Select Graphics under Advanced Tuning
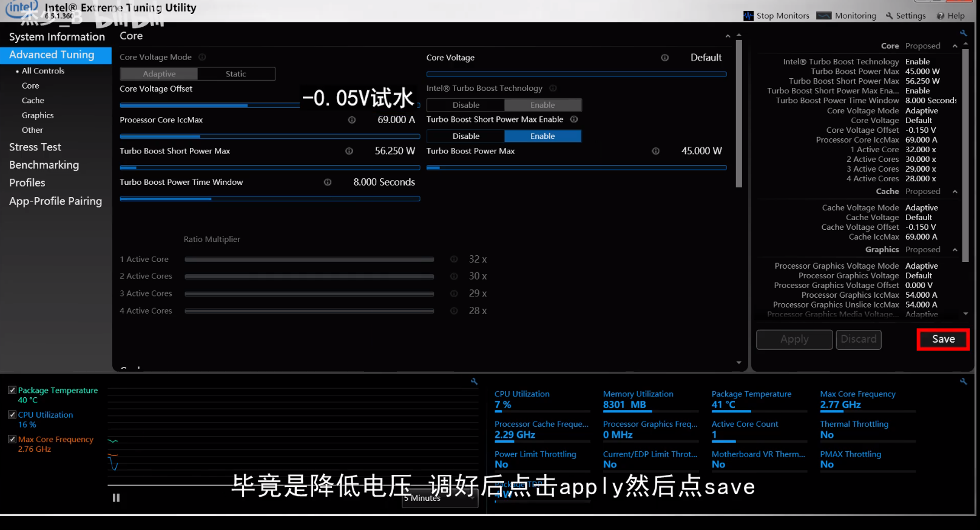Image resolution: width=980 pixels, height=530 pixels. [38, 115]
